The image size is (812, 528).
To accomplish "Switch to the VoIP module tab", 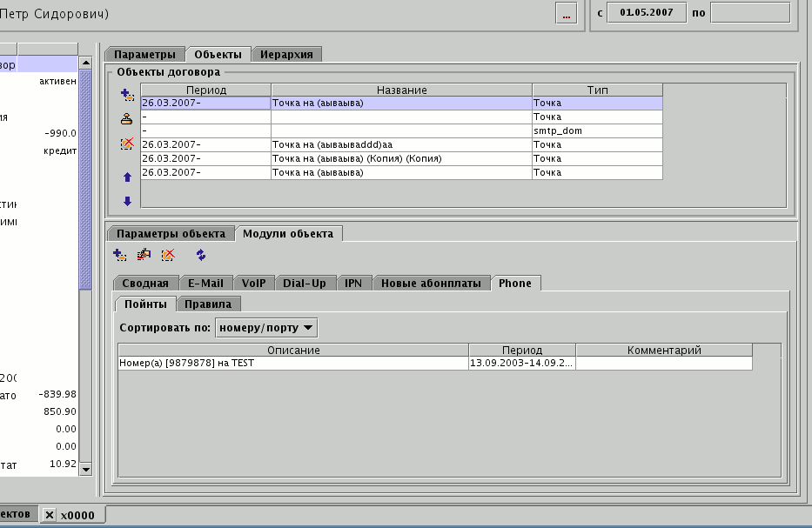I will pyautogui.click(x=253, y=283).
